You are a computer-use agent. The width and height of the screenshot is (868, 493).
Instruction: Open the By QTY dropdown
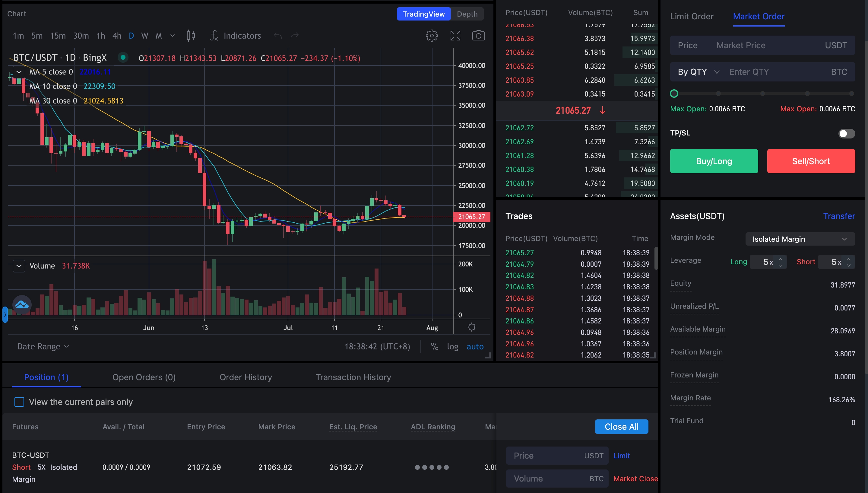[698, 72]
